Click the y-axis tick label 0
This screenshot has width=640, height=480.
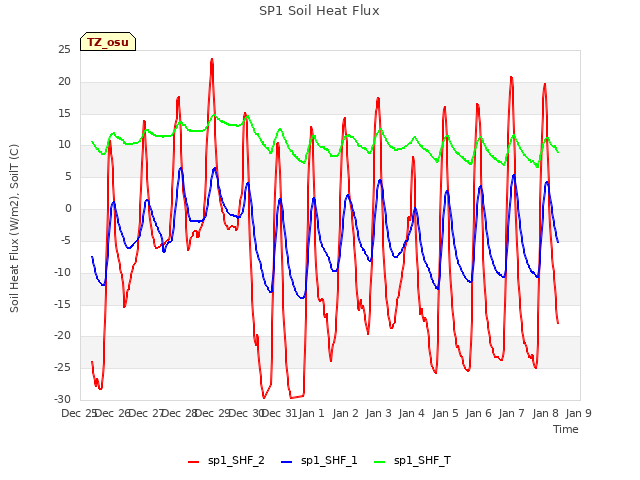coord(68,209)
